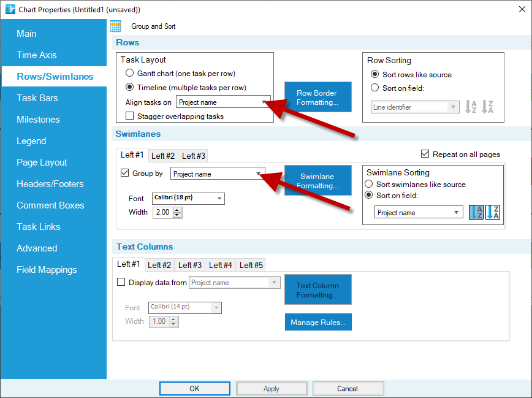This screenshot has height=398, width=532.
Task: Increase text column width value
Action: click(x=173, y=320)
